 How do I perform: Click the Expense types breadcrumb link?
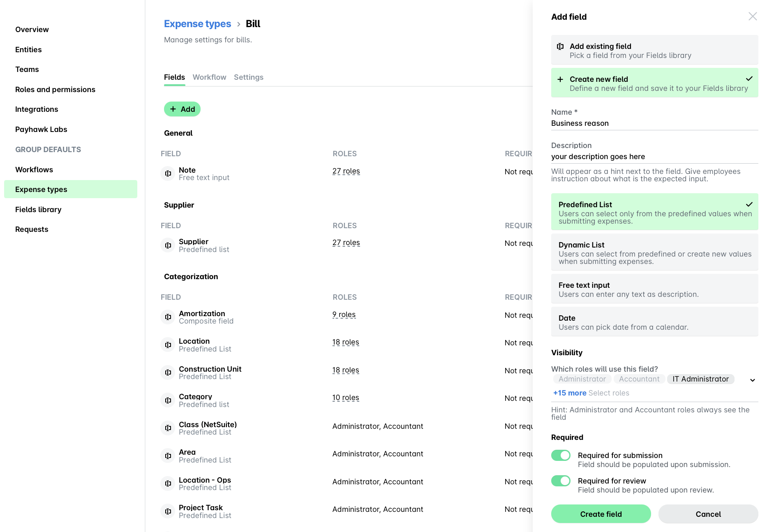click(197, 24)
